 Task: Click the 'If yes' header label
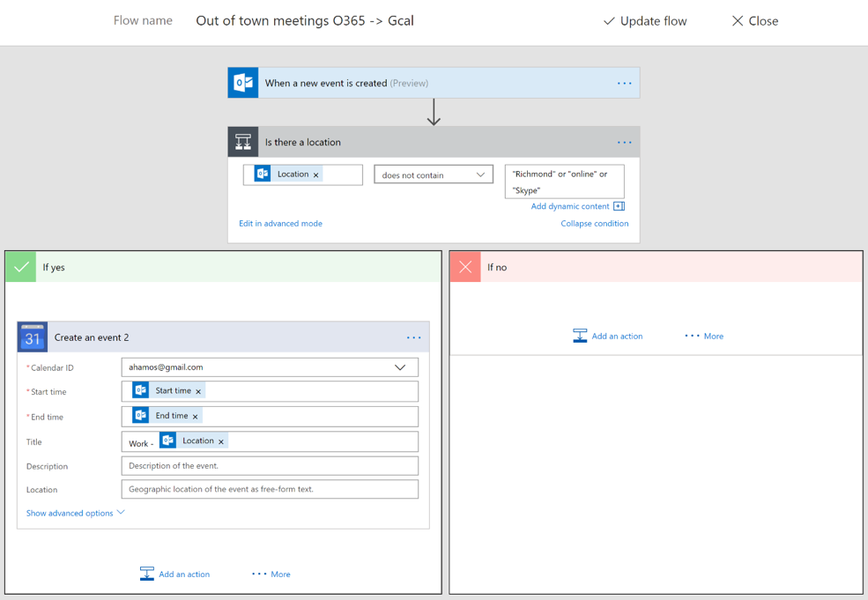(54, 267)
